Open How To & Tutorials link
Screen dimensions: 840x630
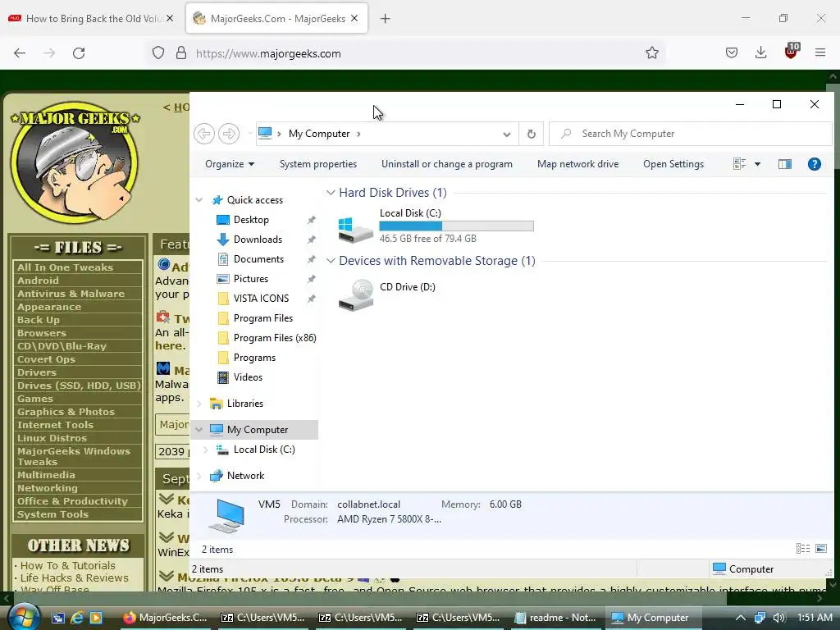point(67,565)
